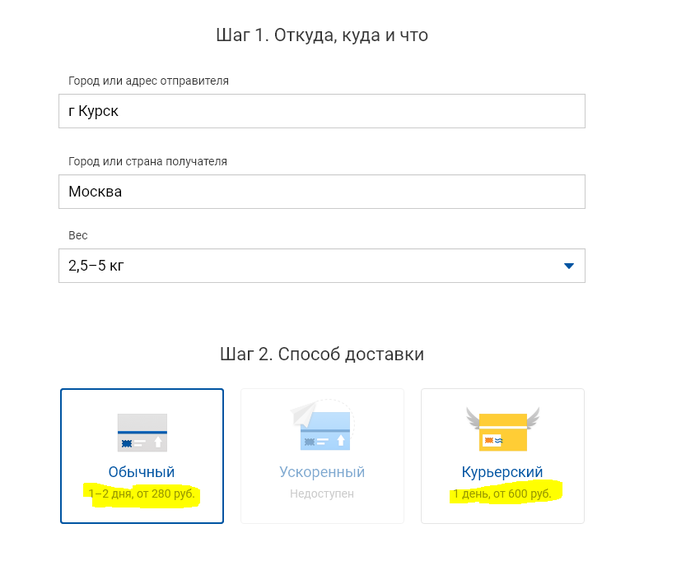The image size is (700, 570).
Task: Click the 'Ускоренный' title text
Action: [321, 472]
